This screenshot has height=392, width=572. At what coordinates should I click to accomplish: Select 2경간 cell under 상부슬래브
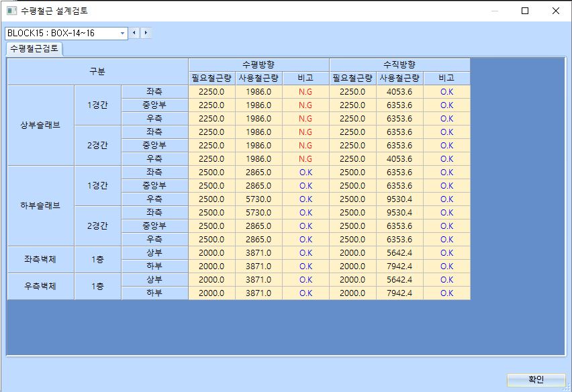[98, 146]
